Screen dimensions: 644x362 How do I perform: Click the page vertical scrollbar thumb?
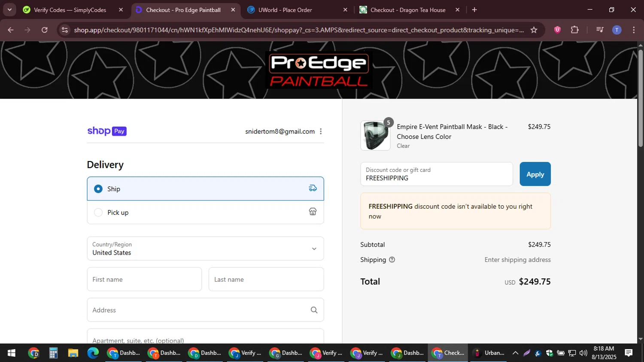pyautogui.click(x=640, y=98)
